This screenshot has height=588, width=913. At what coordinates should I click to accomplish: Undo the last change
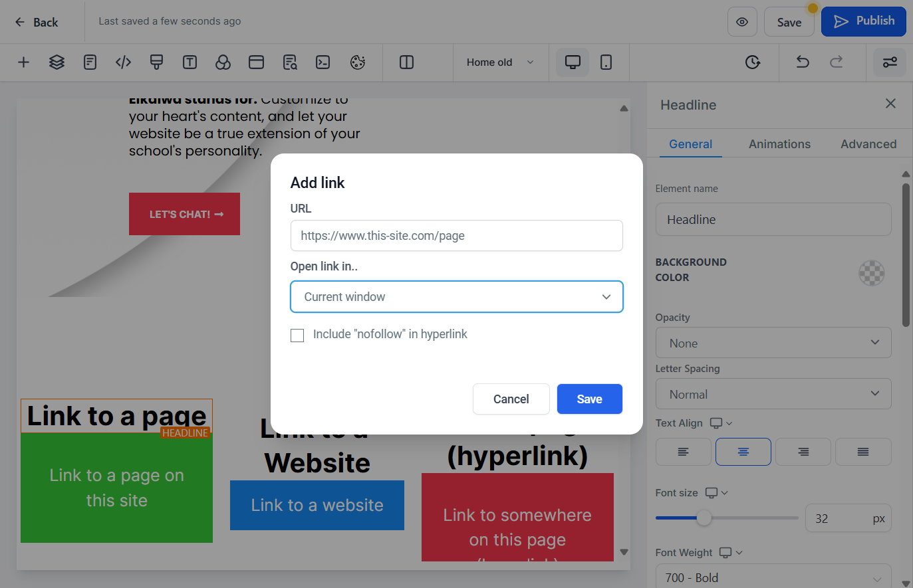[x=803, y=62]
